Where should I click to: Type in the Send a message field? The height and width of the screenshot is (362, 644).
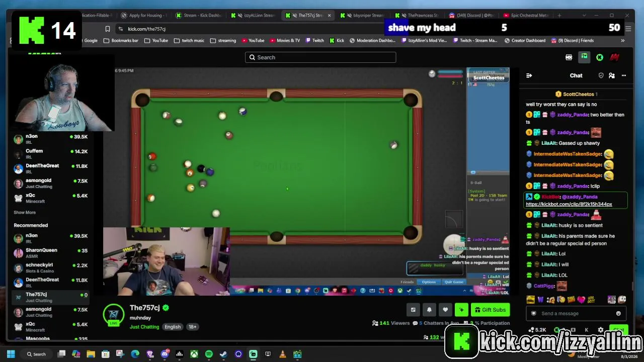tap(576, 313)
